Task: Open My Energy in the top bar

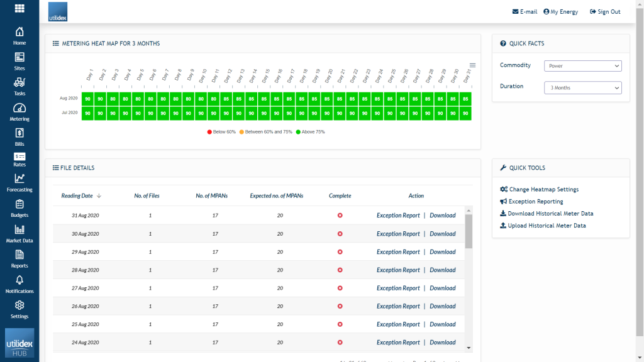Action: 560,12
